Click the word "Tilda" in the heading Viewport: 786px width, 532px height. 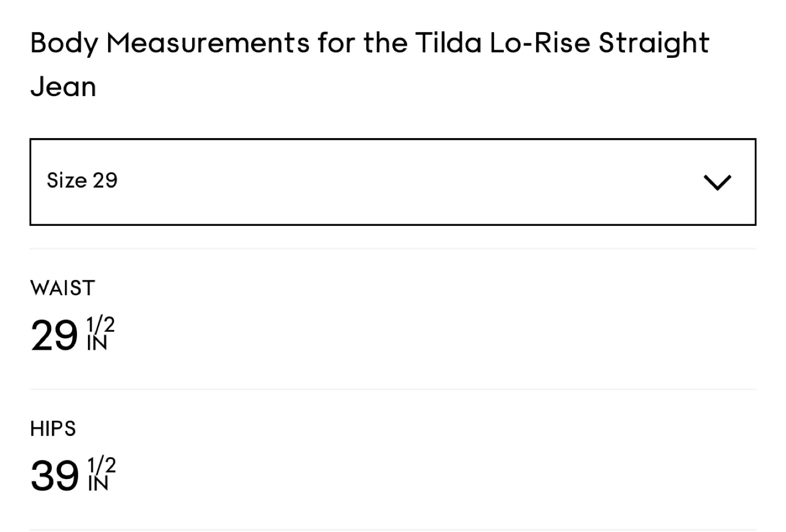[448, 43]
